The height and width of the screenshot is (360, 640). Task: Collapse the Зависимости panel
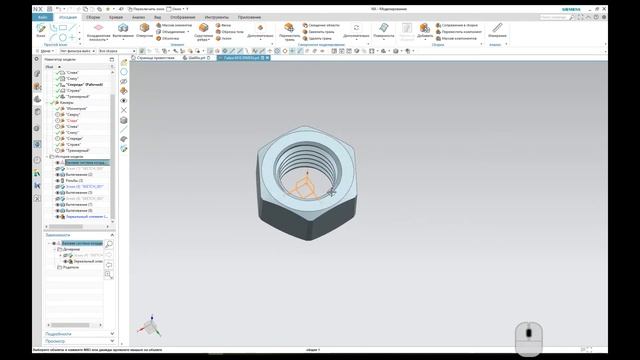112,235
